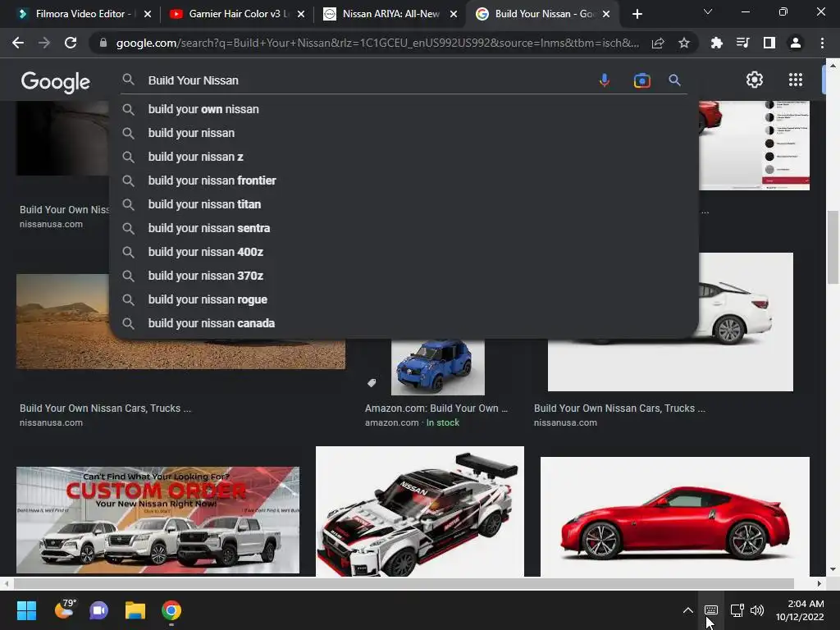The width and height of the screenshot is (840, 630).
Task: Bookmark this tab with star icon
Action: [684, 43]
